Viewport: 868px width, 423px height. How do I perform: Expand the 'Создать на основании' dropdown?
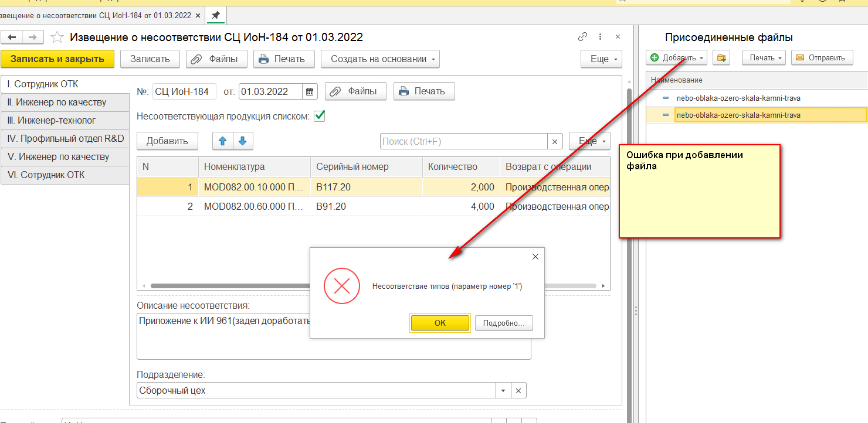tap(384, 59)
